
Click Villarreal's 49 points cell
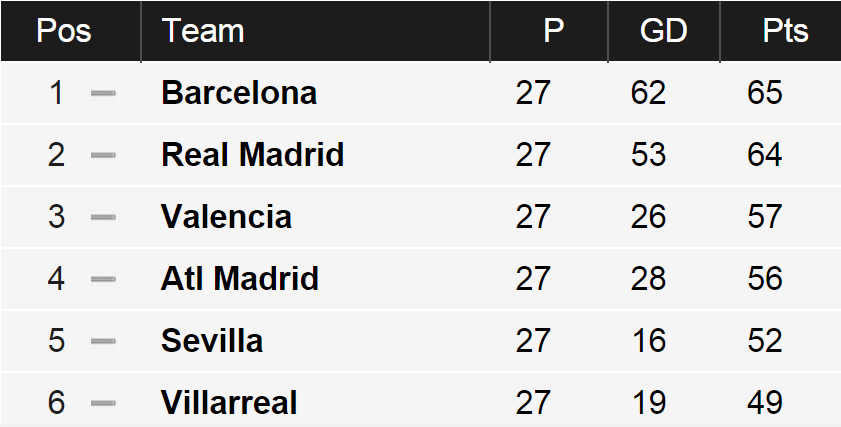tap(765, 403)
